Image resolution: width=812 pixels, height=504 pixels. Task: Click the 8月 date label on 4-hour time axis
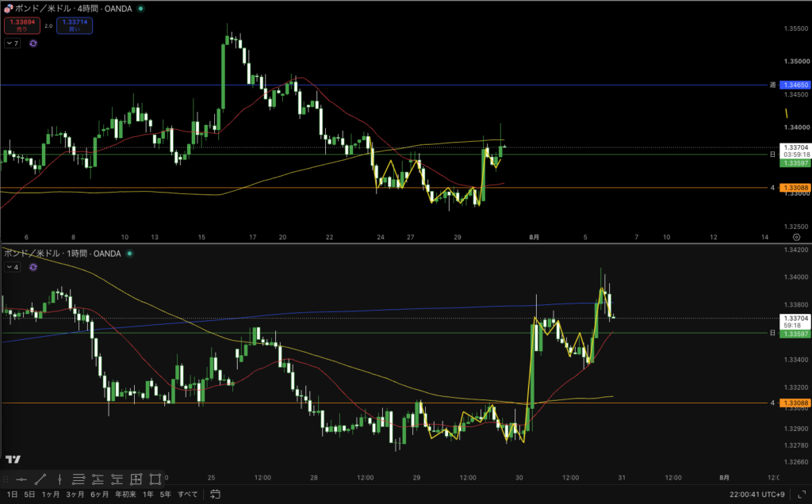pyautogui.click(x=534, y=237)
